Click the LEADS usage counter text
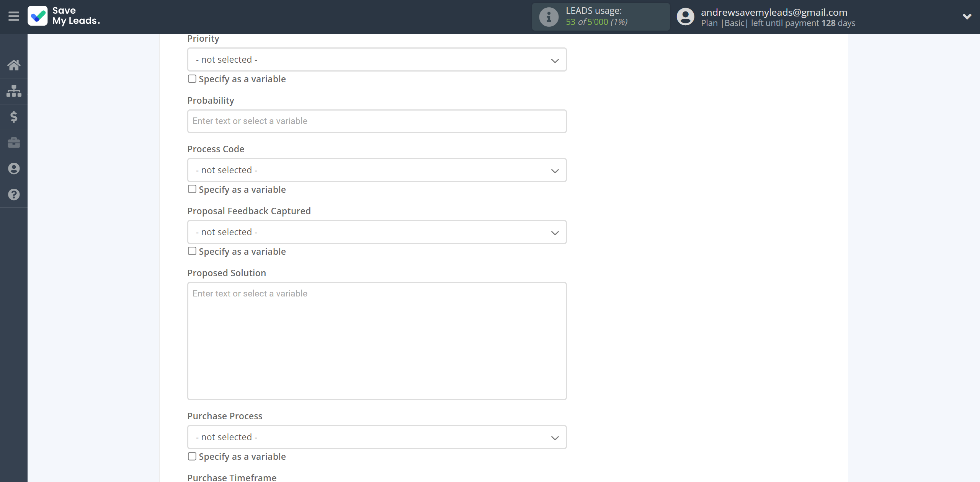 pos(596,22)
